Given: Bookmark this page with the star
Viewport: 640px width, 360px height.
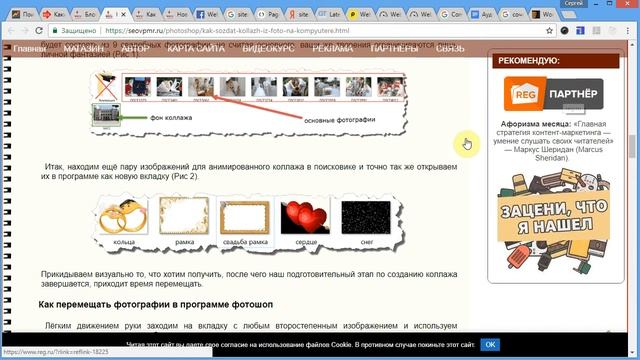Looking at the screenshot, I should pyautogui.click(x=549, y=31).
